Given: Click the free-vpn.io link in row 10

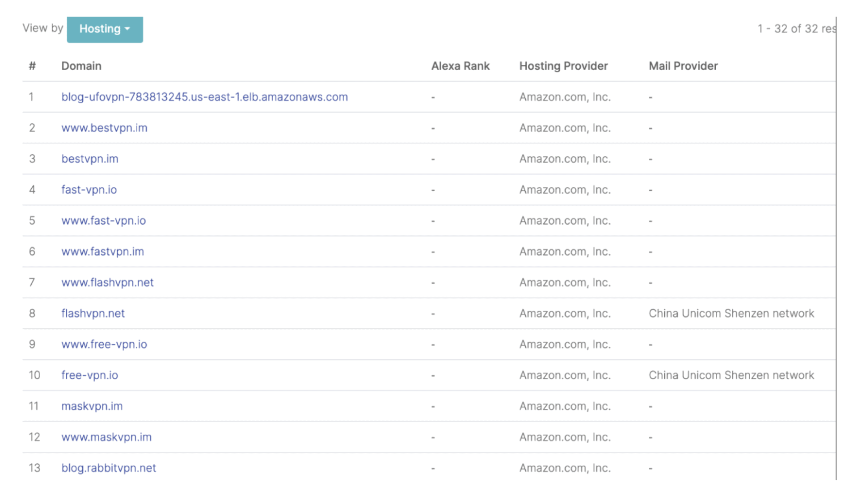Looking at the screenshot, I should click(90, 375).
